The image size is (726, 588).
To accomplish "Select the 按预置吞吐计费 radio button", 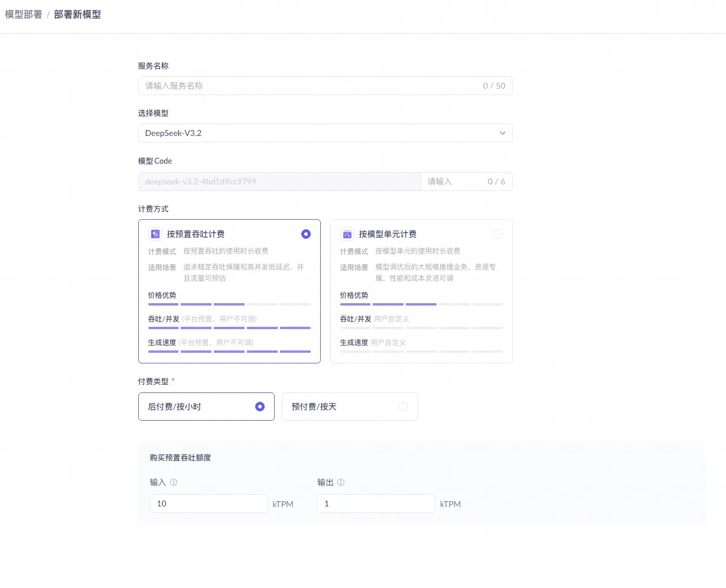I will coord(305,234).
